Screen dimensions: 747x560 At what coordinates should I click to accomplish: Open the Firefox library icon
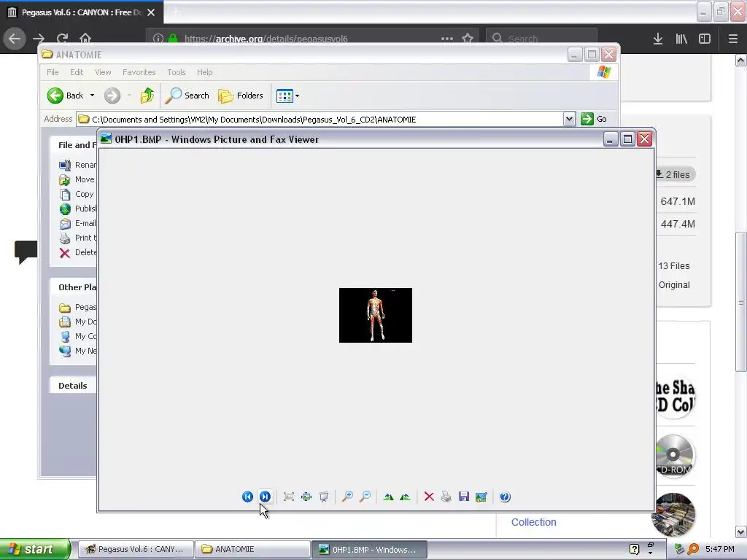click(x=681, y=39)
